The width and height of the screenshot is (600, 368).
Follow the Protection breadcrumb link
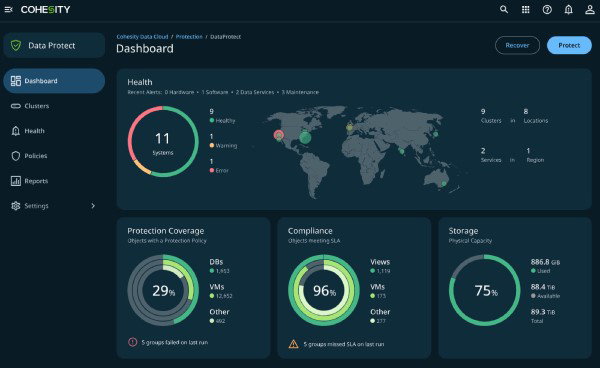click(189, 37)
